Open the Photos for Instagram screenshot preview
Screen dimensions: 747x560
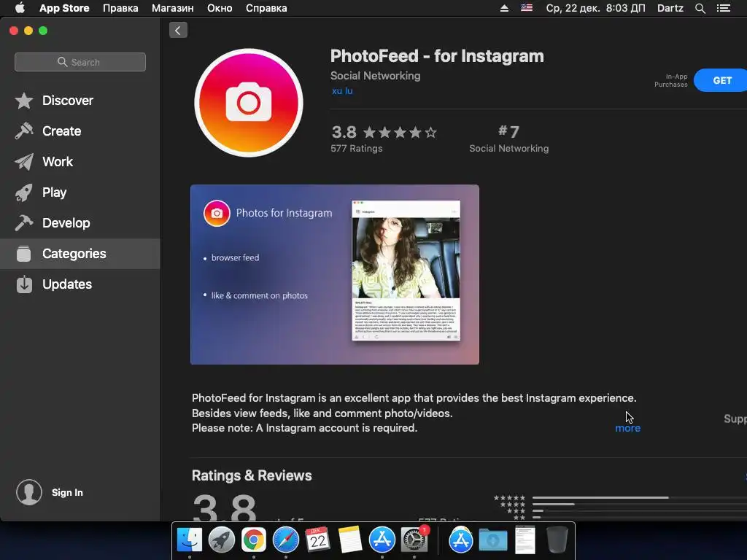(x=335, y=275)
